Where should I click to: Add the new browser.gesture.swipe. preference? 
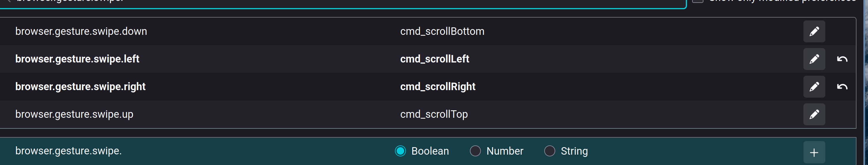(x=814, y=152)
